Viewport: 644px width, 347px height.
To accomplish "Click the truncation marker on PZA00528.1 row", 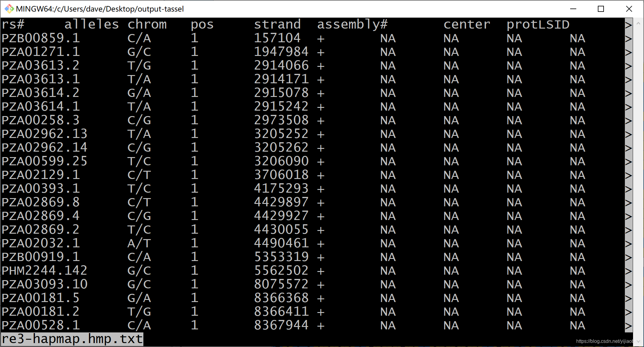I will pos(629,326).
